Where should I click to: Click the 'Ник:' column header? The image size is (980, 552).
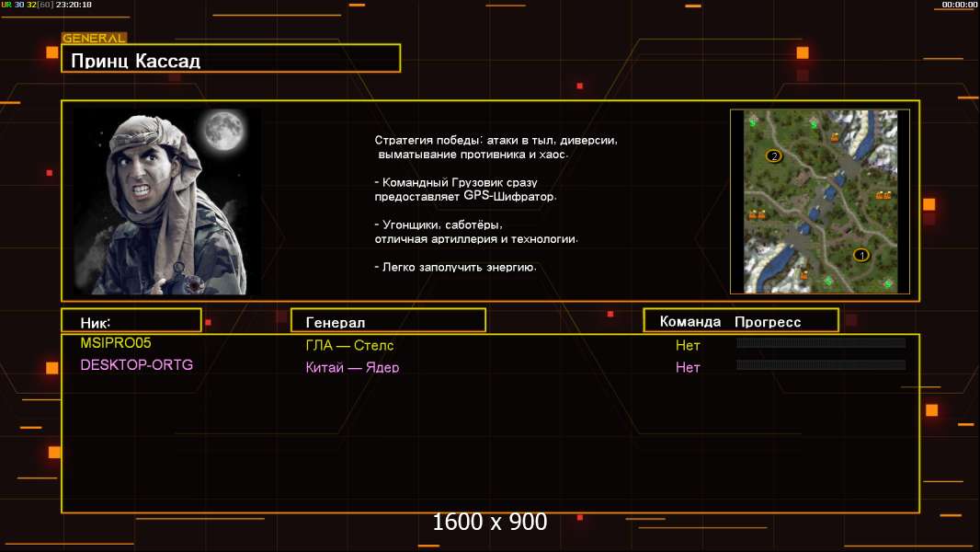click(131, 320)
